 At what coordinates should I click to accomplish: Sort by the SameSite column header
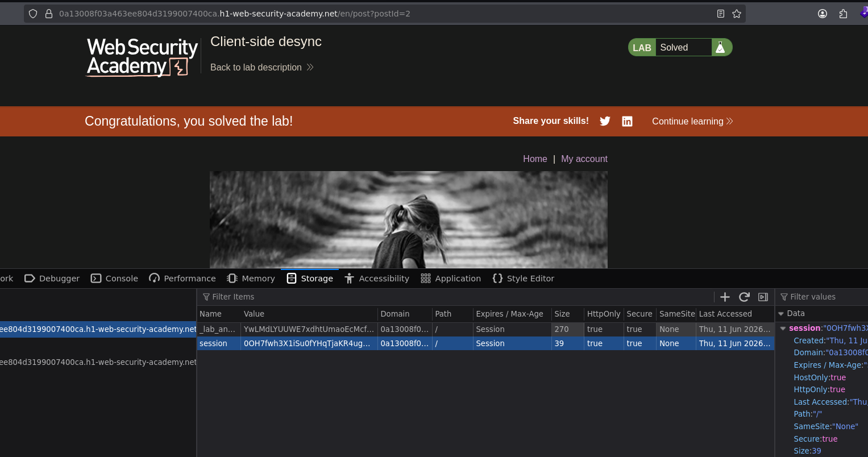(676, 314)
